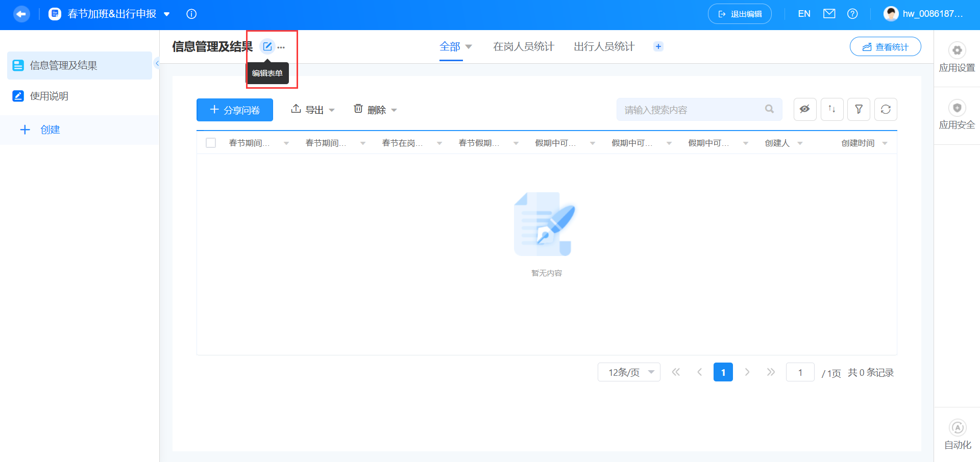
Task: Click the mail envelope icon in the top bar
Action: click(828, 14)
